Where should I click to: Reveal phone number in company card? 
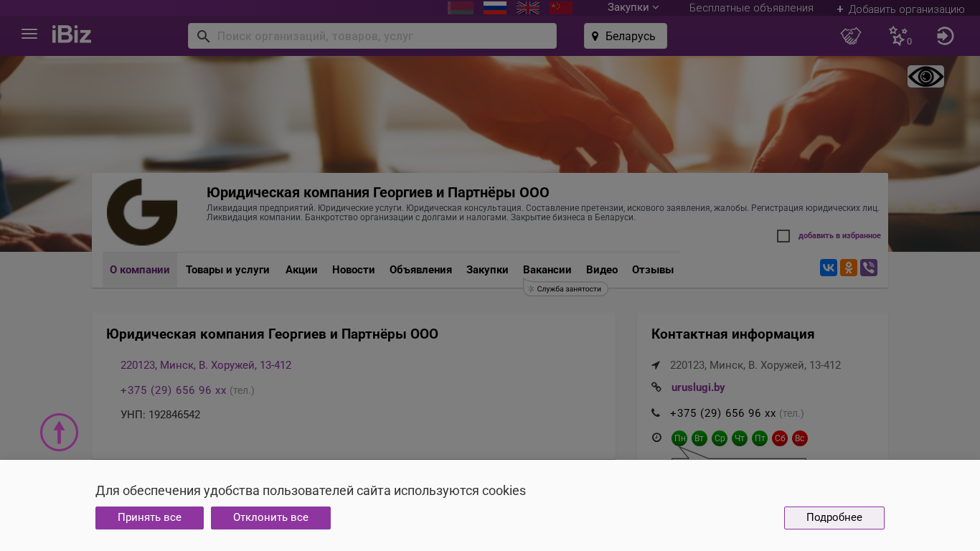click(174, 390)
